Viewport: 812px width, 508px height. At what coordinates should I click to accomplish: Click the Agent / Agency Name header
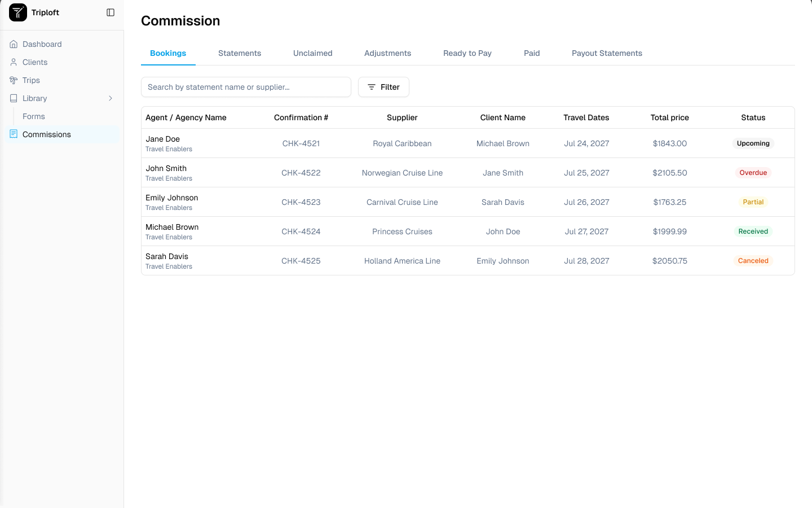(x=186, y=117)
